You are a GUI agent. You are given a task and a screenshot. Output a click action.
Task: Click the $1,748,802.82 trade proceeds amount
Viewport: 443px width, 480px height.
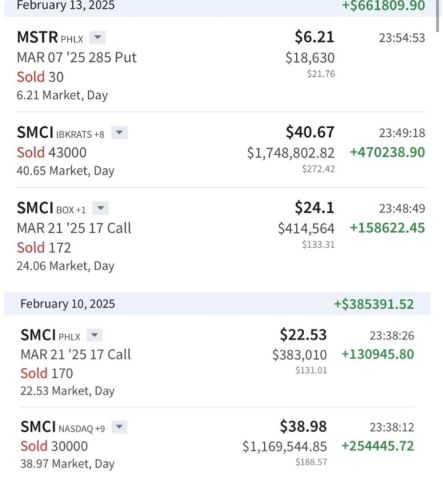pos(291,153)
